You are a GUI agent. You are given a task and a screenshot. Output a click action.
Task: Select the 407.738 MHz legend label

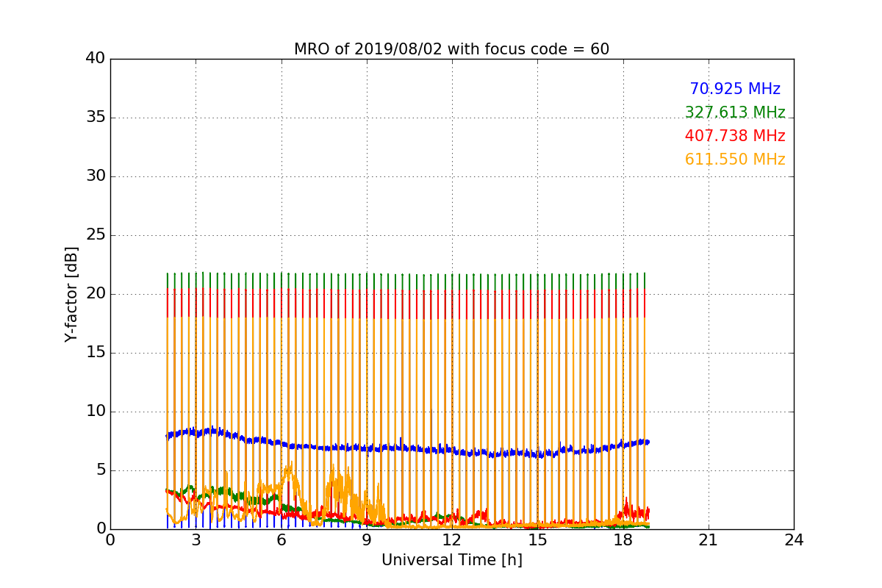tap(735, 136)
